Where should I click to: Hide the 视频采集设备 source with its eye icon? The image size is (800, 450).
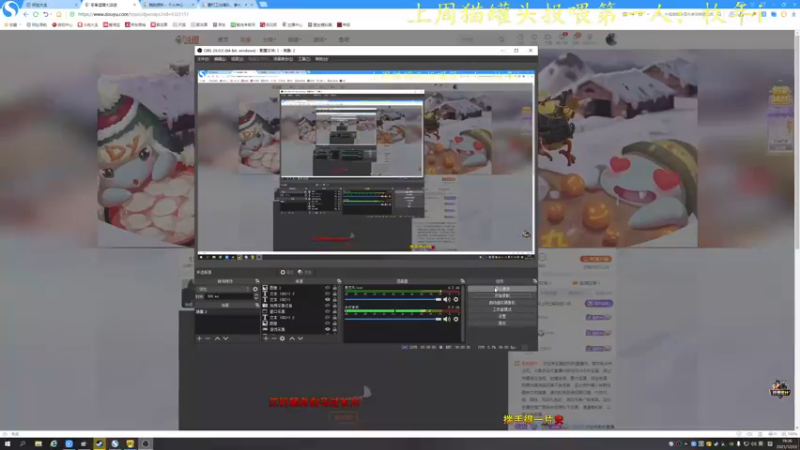coord(328,306)
